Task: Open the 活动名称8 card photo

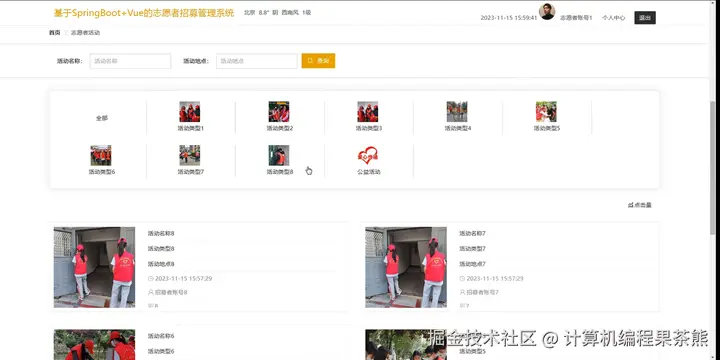Action: [94, 267]
